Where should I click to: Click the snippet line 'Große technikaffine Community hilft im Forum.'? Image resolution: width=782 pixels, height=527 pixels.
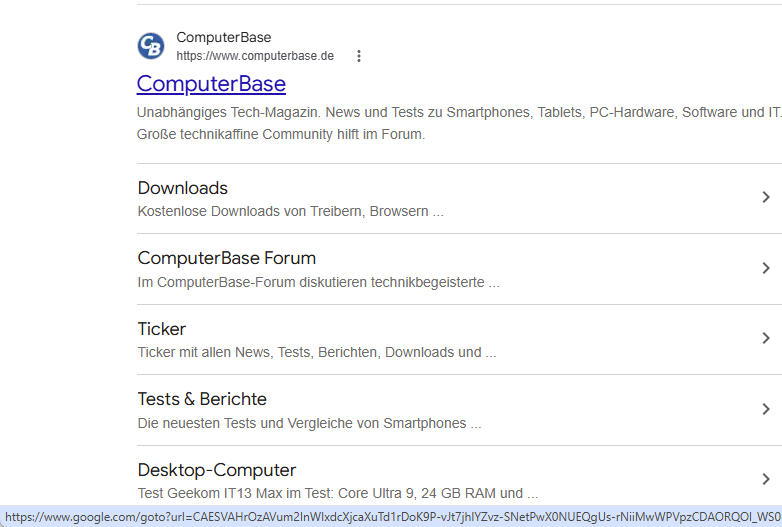pos(281,135)
